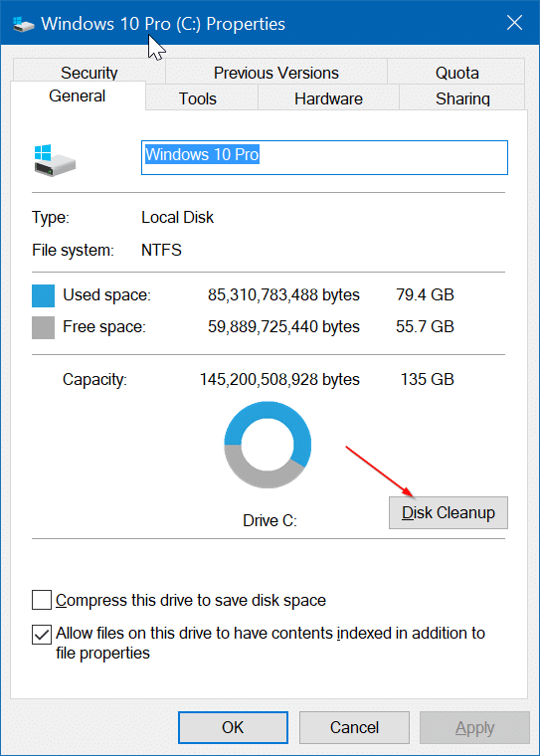The width and height of the screenshot is (540, 756).
Task: Select the 'Local Disk' type text
Action: [x=177, y=217]
